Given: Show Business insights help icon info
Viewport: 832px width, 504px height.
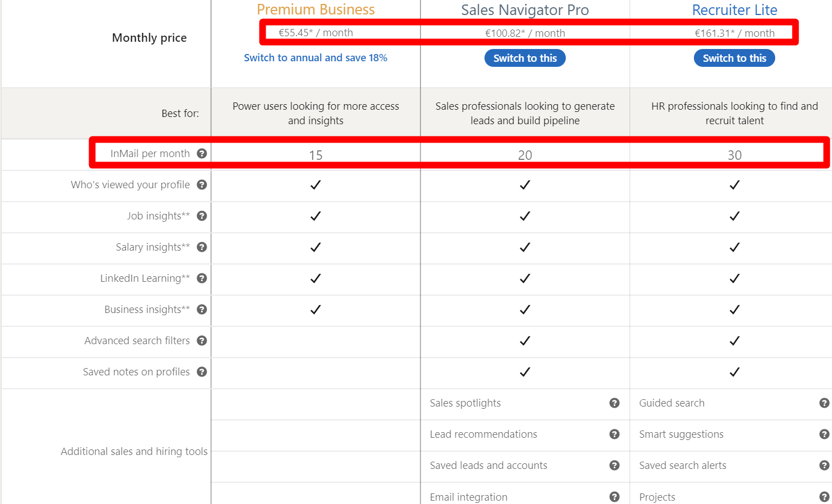Looking at the screenshot, I should [x=202, y=309].
